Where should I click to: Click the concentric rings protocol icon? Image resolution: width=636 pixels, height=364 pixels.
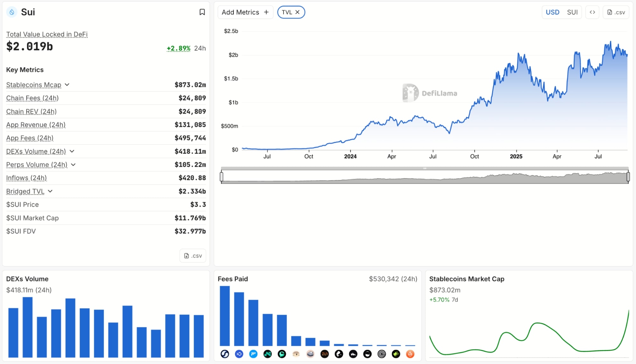(x=381, y=354)
